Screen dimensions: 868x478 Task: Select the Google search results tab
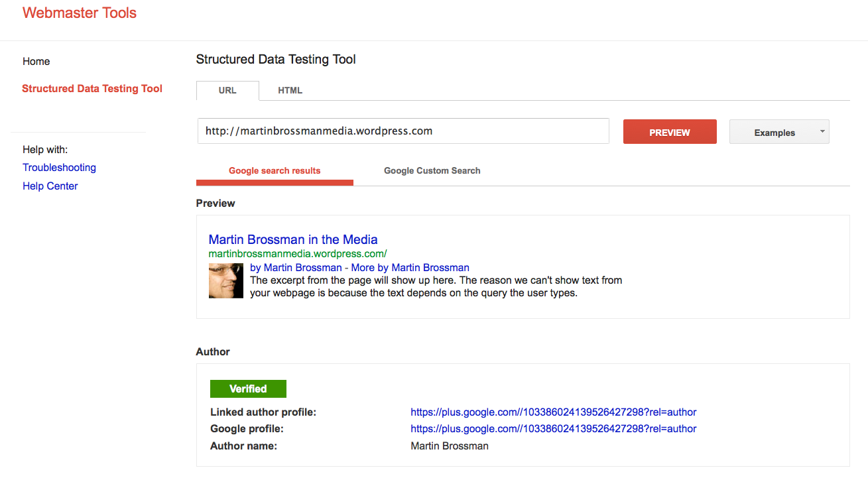[275, 171]
